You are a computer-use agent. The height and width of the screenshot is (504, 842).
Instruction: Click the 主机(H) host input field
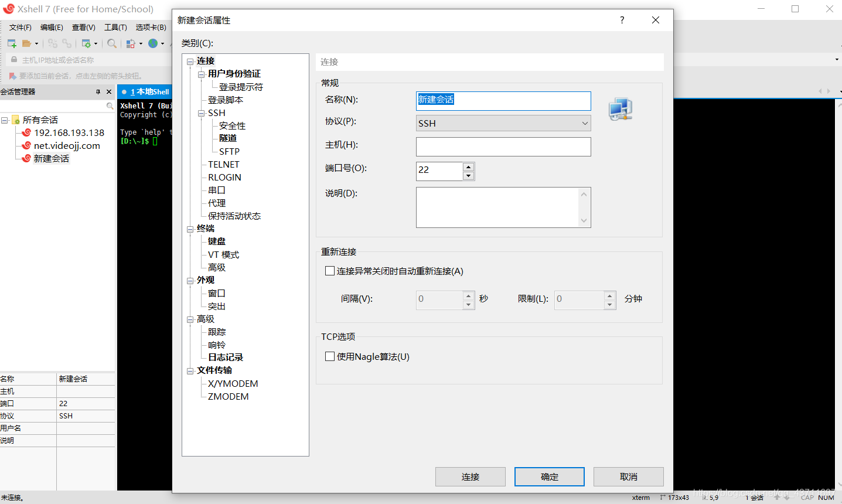(x=503, y=147)
